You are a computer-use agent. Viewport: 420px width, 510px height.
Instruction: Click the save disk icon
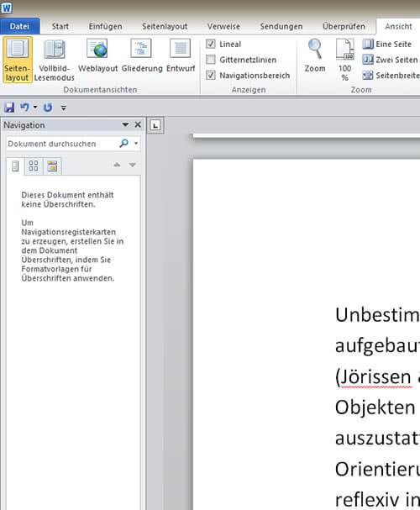[x=9, y=108]
